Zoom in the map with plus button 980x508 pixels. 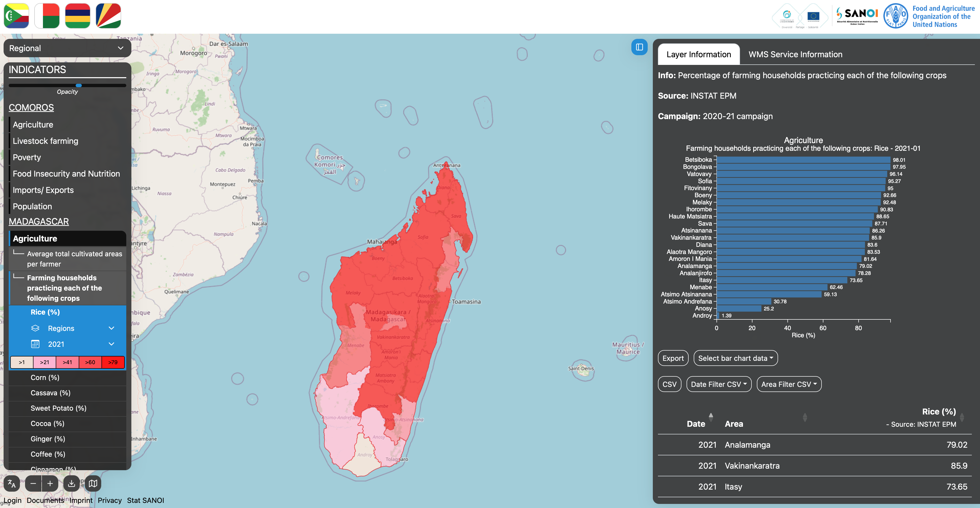click(50, 484)
